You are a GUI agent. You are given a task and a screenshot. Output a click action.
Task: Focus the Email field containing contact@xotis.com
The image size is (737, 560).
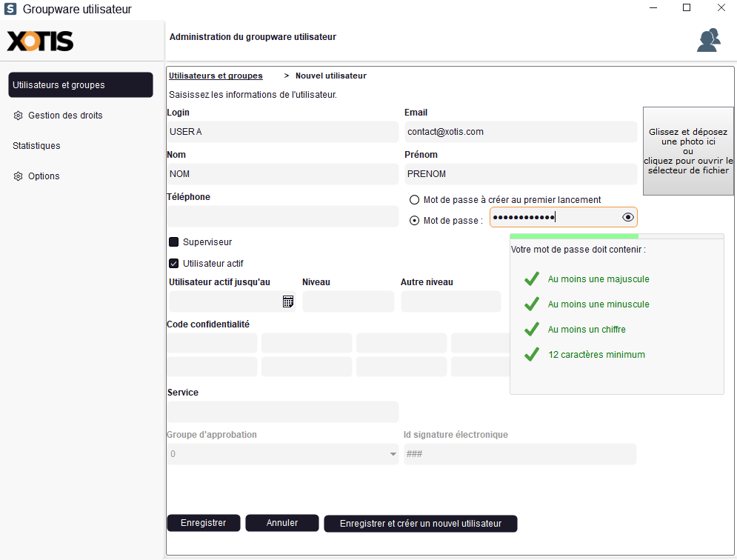tap(520, 132)
